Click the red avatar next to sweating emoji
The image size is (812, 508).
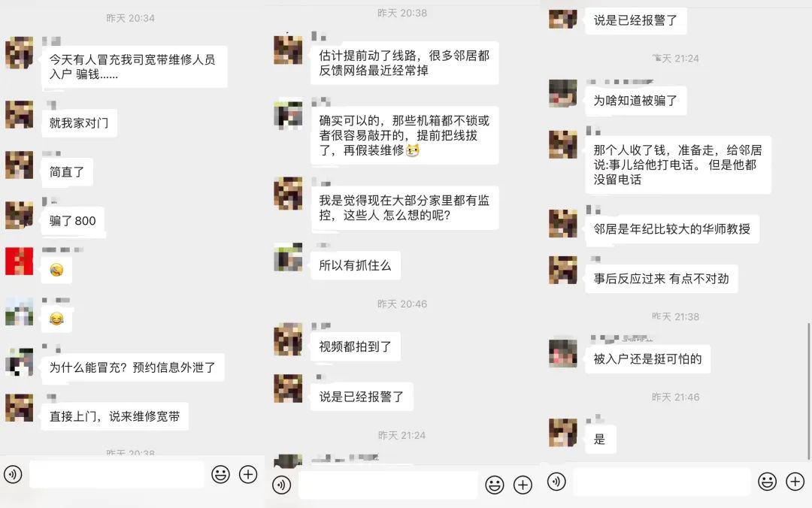pyautogui.click(x=19, y=261)
